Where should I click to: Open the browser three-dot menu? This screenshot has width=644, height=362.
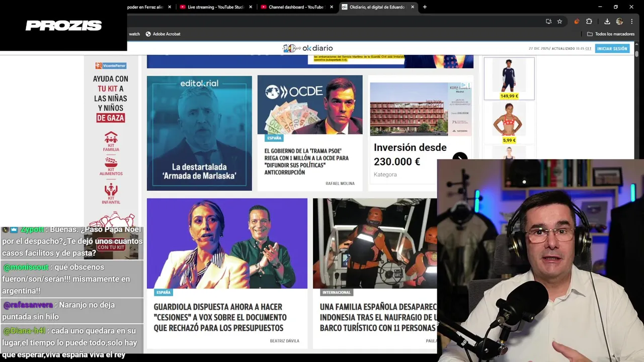[632, 21]
